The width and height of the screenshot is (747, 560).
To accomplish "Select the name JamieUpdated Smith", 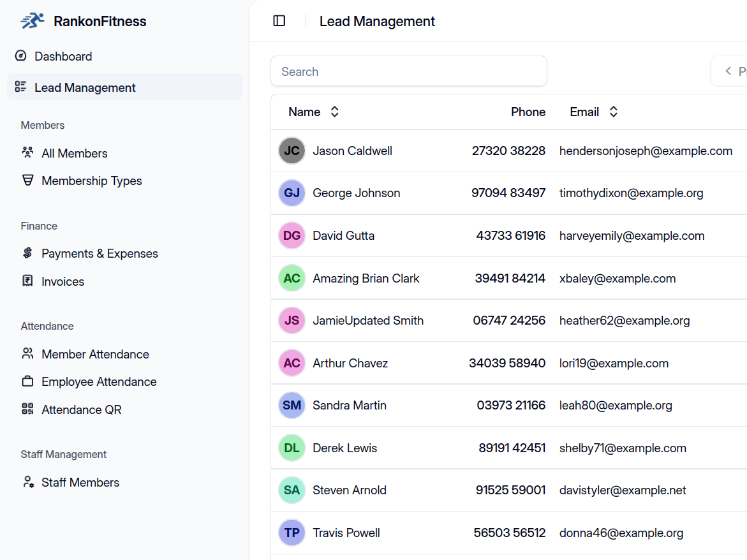I will pyautogui.click(x=368, y=320).
